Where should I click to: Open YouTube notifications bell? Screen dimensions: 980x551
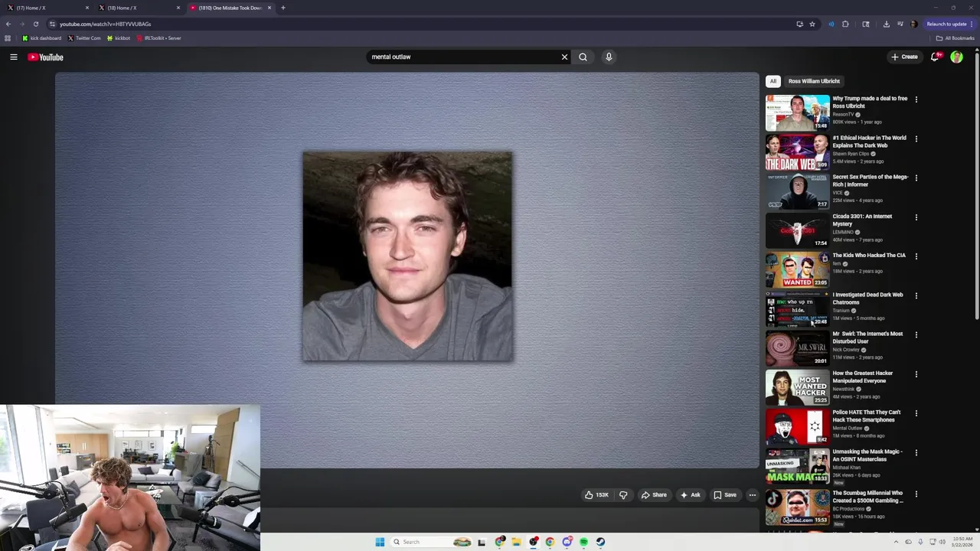pos(935,57)
